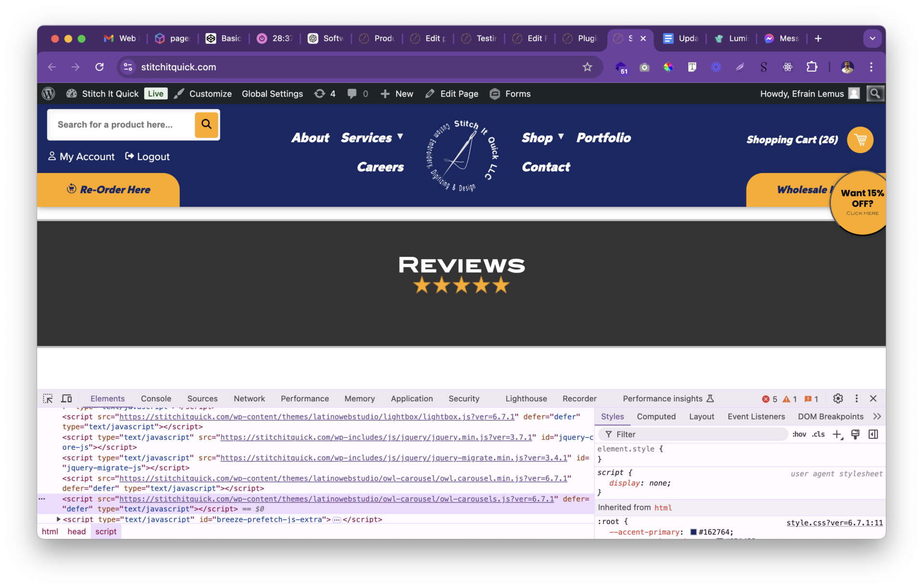Open DevTools customize three-dot menu
The width and height of the screenshot is (923, 588).
click(856, 399)
